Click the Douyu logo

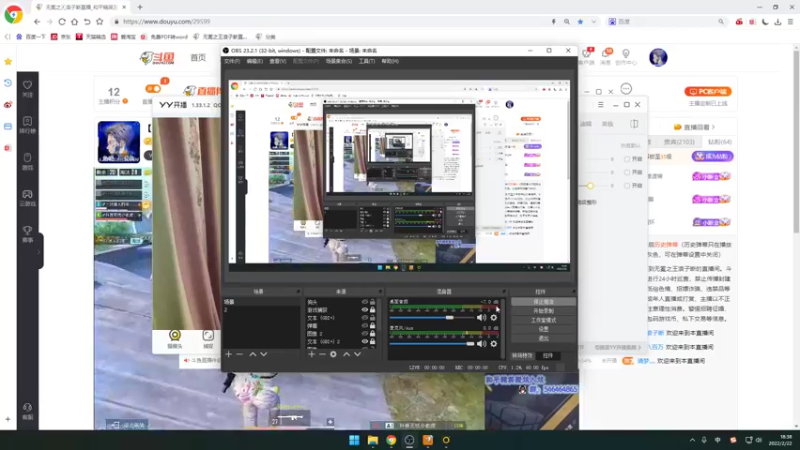click(158, 58)
